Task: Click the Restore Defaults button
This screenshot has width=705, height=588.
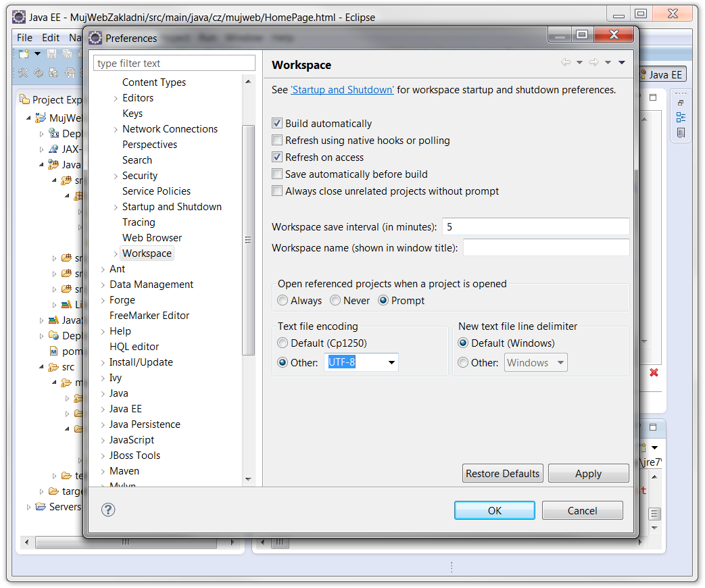Action: (x=503, y=473)
